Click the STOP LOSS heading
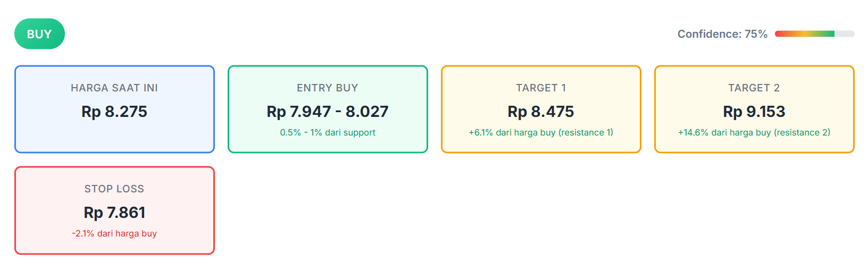Viewport: 868px width, 262px height. 114,189
